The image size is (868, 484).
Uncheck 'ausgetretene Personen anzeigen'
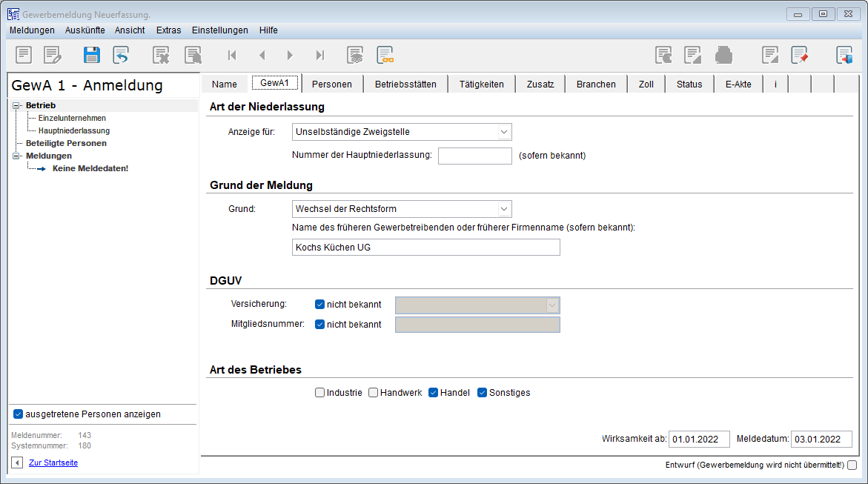click(x=19, y=414)
